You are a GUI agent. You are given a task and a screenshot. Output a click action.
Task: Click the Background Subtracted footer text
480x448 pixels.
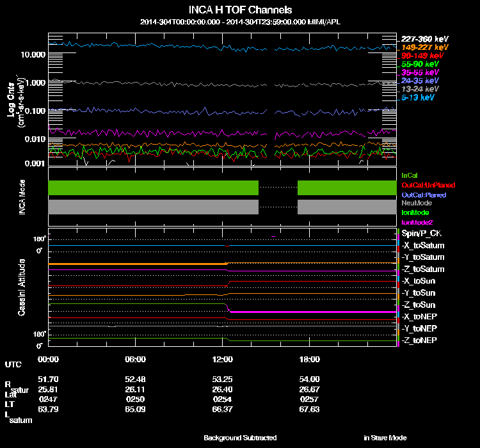[x=240, y=438]
